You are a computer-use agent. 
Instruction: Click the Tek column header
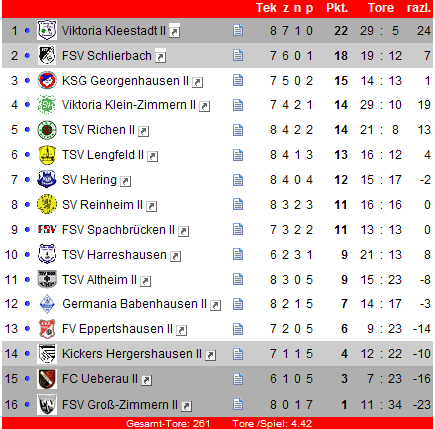pos(266,8)
